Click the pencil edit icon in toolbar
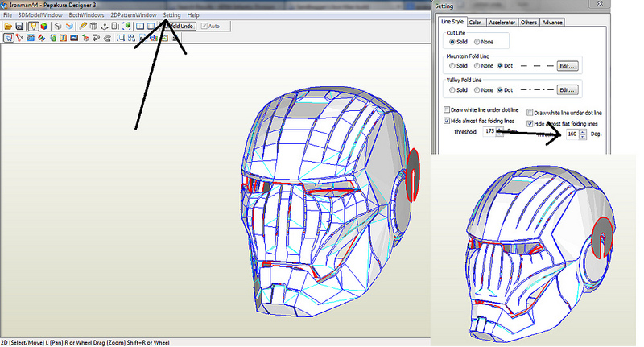644x347 pixels. tap(83, 27)
